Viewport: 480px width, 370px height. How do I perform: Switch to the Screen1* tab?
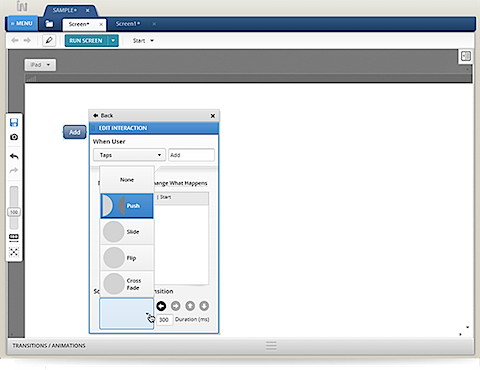coord(128,24)
